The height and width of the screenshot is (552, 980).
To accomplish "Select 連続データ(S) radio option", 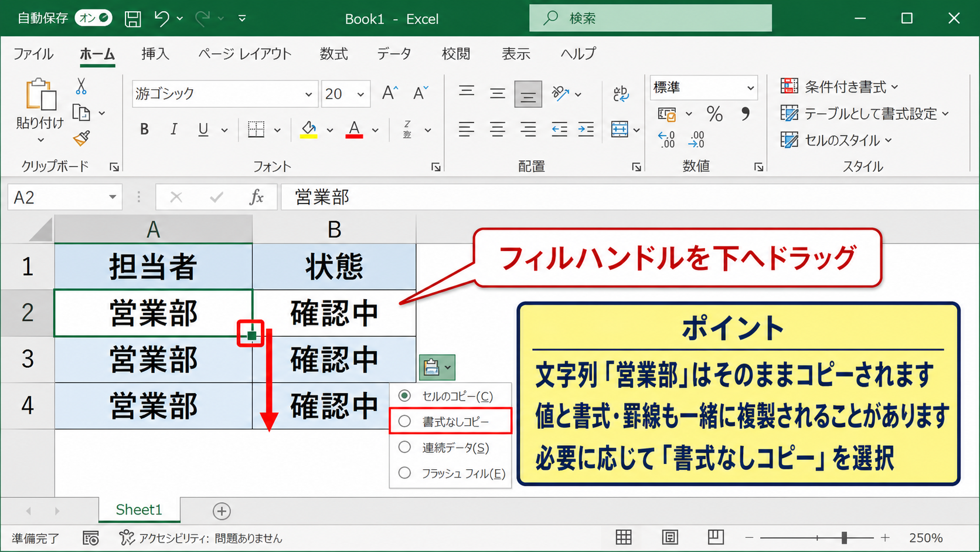I will click(404, 447).
